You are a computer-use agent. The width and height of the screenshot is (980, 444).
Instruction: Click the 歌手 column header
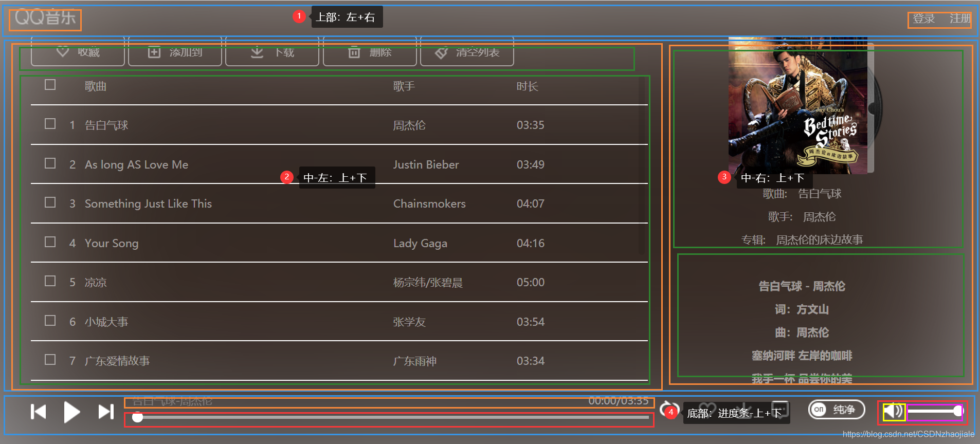tap(404, 86)
